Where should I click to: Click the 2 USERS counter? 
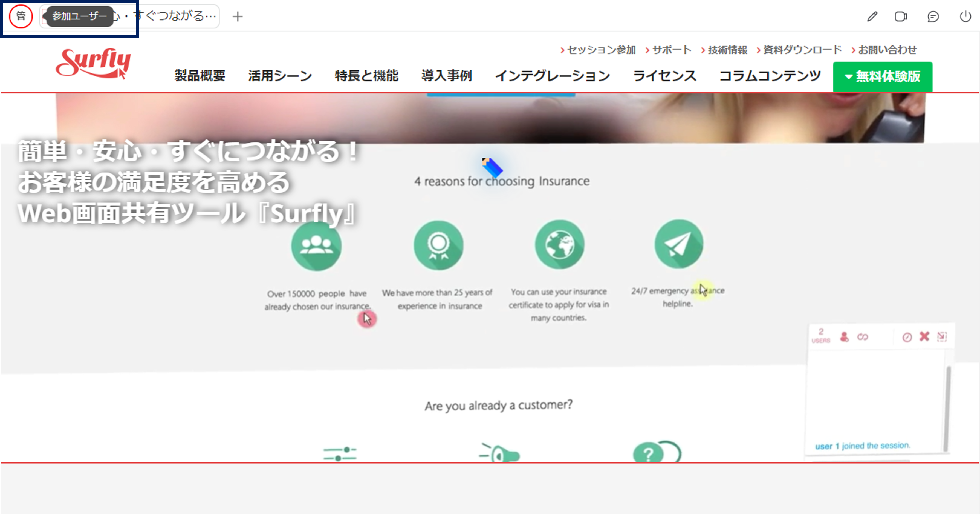click(x=821, y=336)
